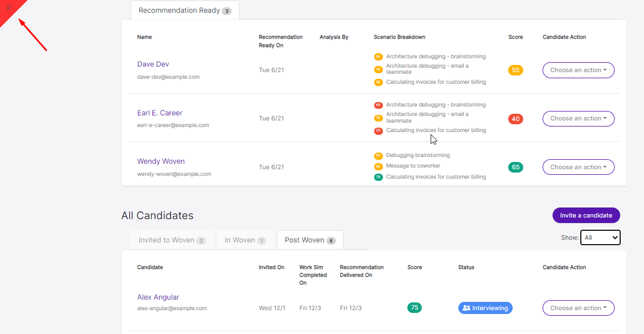Click 'Message to coworker' scenario text
Image resolution: width=644 pixels, height=334 pixels.
pyautogui.click(x=413, y=166)
